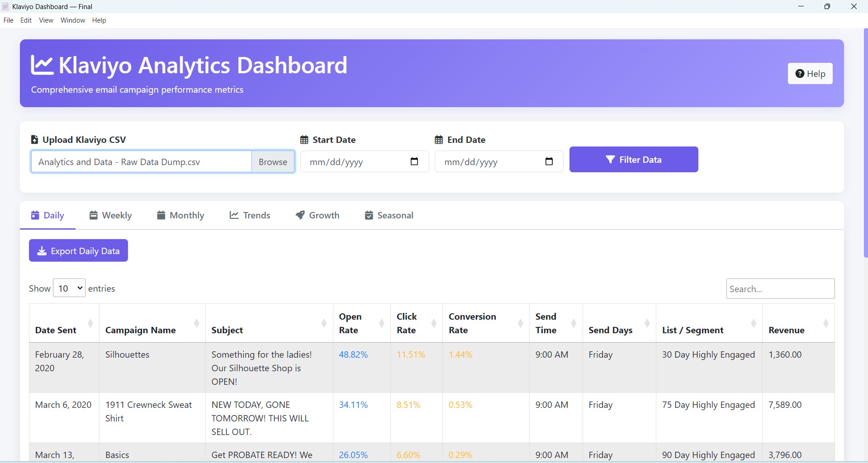Image resolution: width=868 pixels, height=463 pixels.
Task: Switch to the Monthly tab
Action: coord(180,215)
